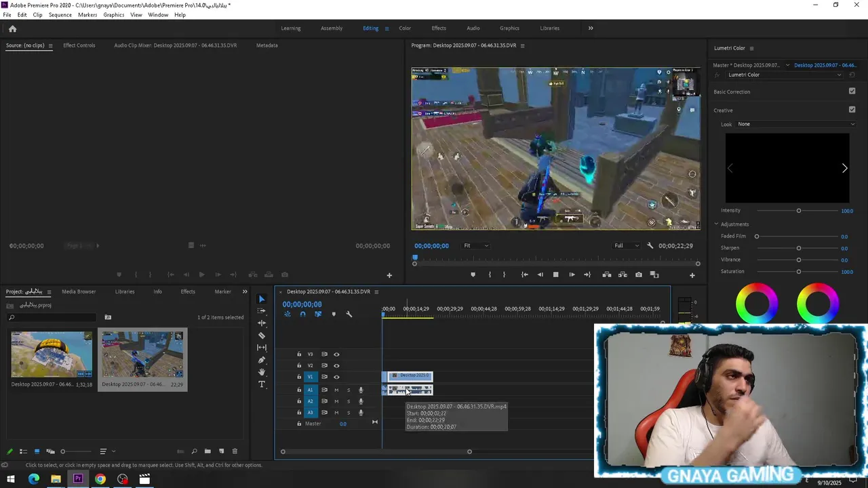Open the Fit zoom level dropdown
This screenshot has width=868, height=488.
coord(475,245)
